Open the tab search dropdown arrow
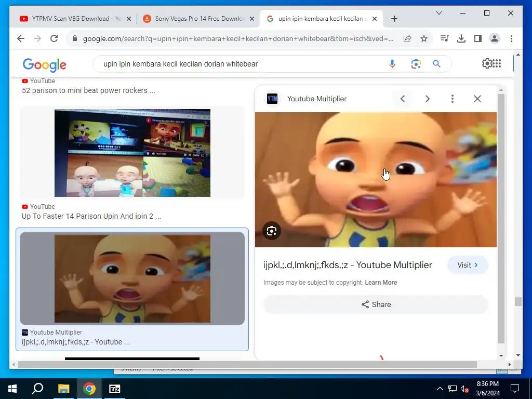The width and height of the screenshot is (532, 399). (x=438, y=13)
